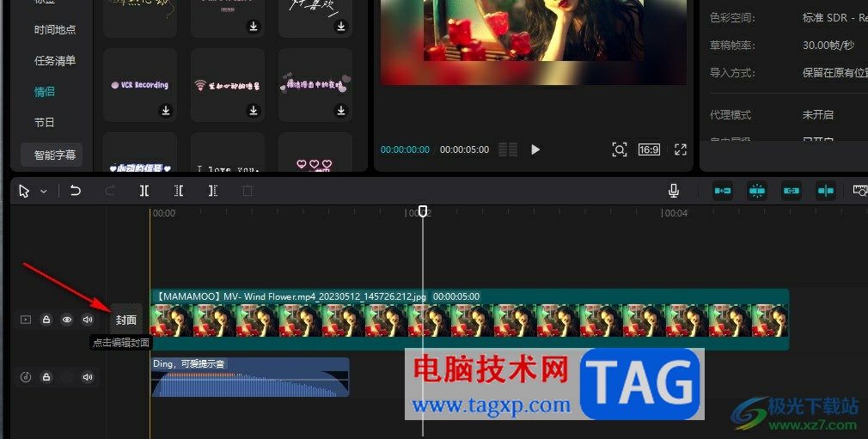Click total duration 00:00:05:00 in the preview bar
Screen dimensions: 868x439
click(x=464, y=149)
